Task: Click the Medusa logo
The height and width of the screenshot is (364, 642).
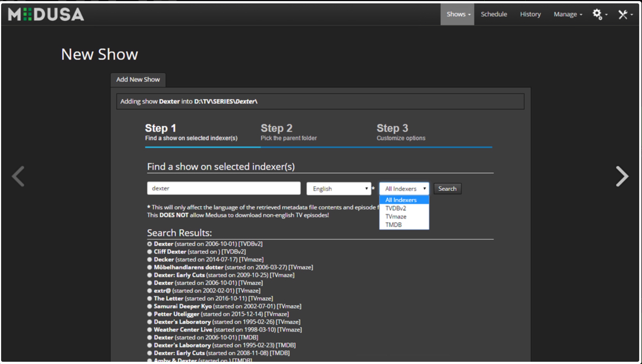Action: point(46,14)
